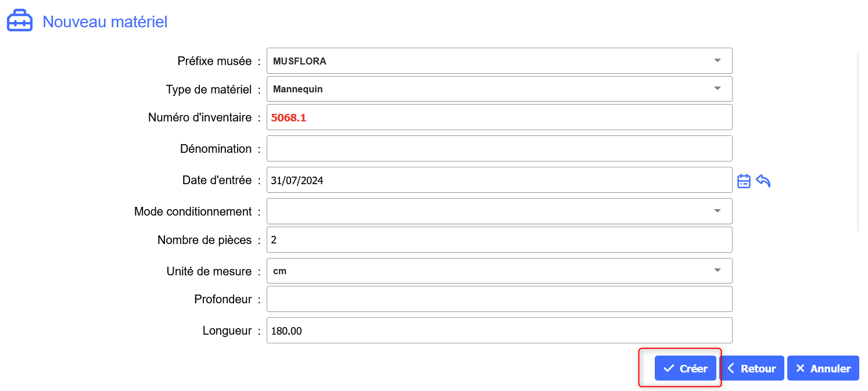868x391 pixels.
Task: Open the Type de matériel dropdown
Action: 717,89
